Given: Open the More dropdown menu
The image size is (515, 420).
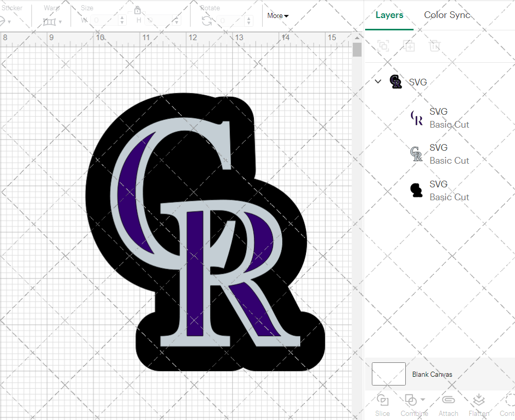Looking at the screenshot, I should tap(278, 15).
